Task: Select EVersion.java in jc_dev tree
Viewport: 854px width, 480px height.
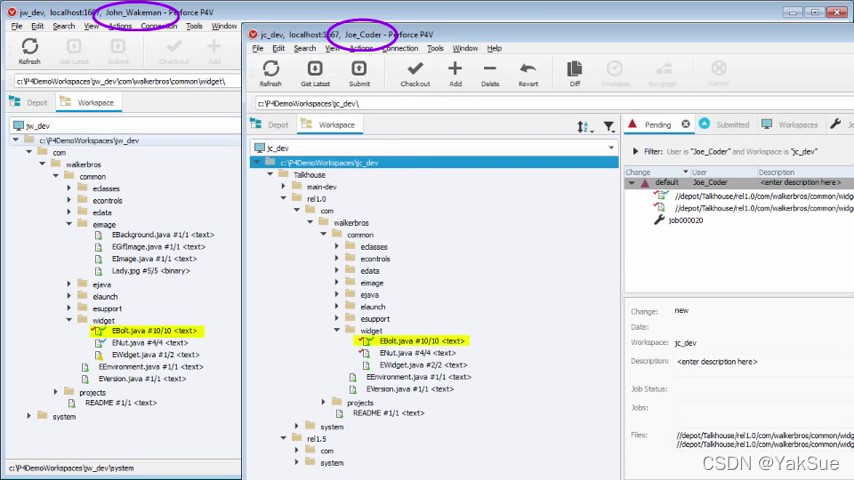Action: coord(410,389)
